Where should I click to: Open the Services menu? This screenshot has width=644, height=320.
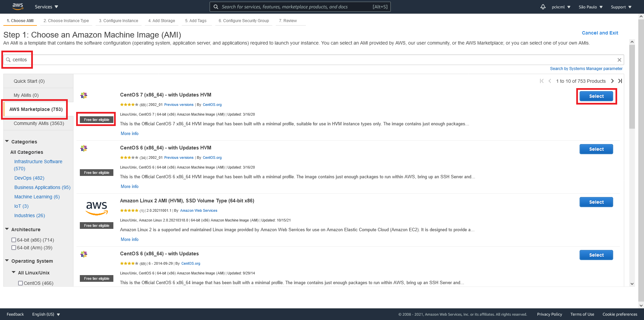[x=46, y=7]
